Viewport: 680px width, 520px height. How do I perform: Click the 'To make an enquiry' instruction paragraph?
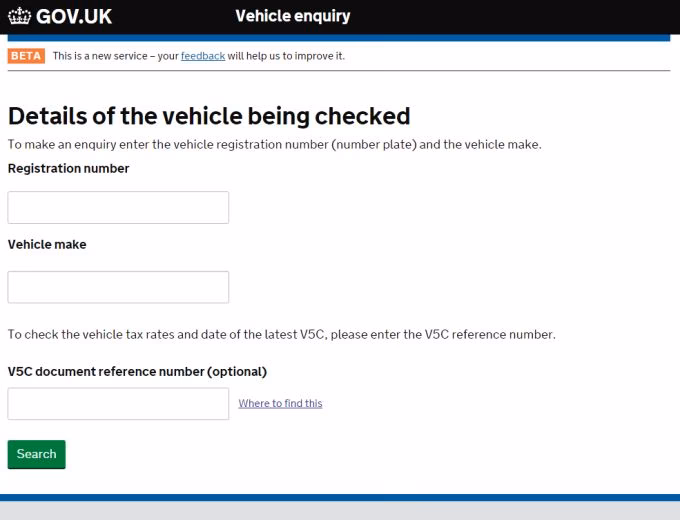coord(274,145)
